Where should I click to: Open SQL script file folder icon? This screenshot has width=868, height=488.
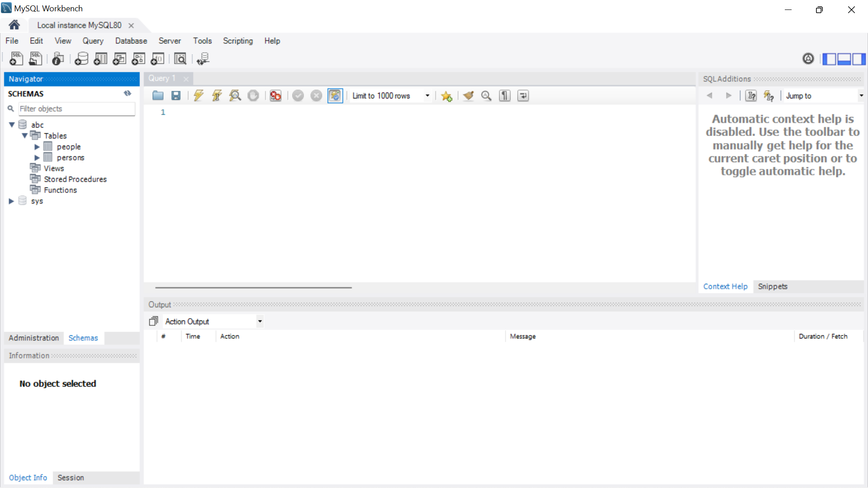pyautogui.click(x=158, y=96)
